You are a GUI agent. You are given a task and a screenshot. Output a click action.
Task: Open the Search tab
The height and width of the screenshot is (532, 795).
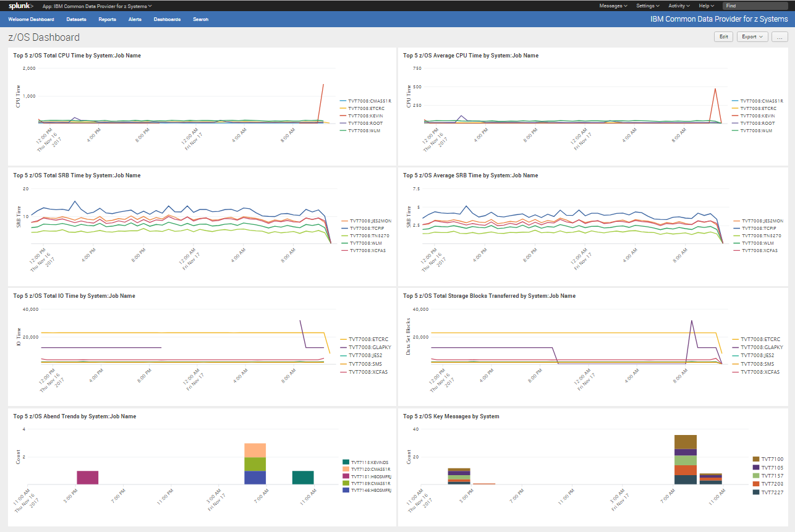click(x=200, y=19)
